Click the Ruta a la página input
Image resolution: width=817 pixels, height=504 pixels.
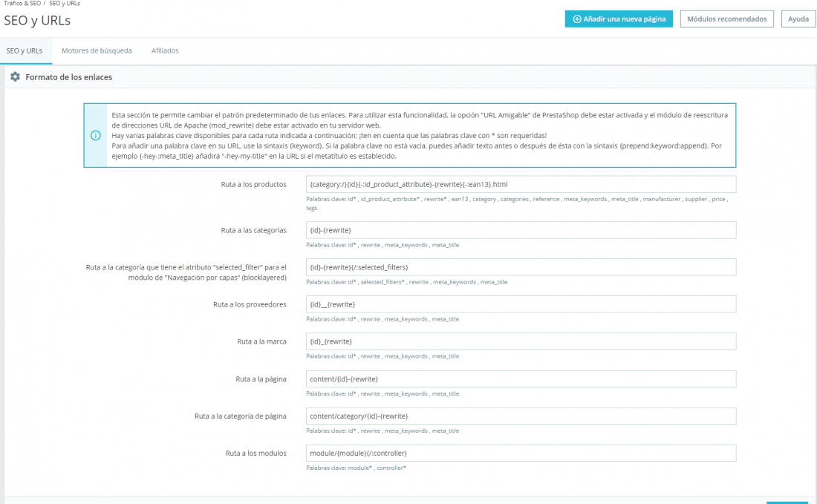click(521, 379)
